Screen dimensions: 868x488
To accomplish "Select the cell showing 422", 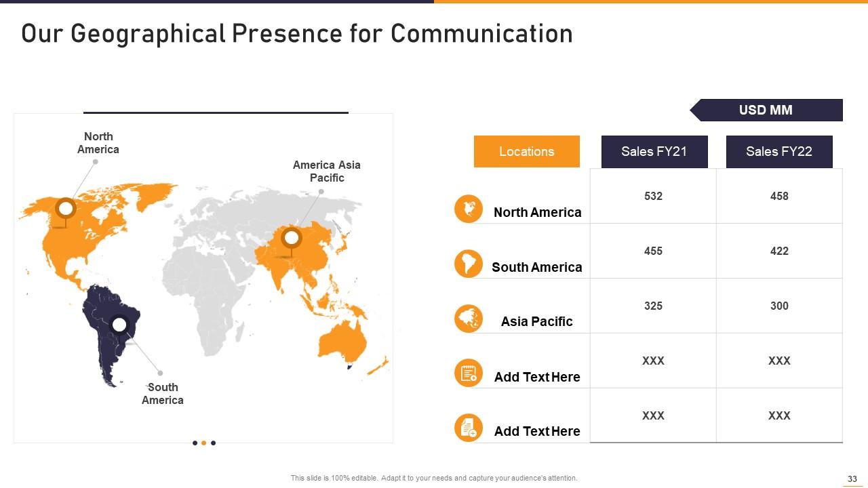I will coord(779,251).
